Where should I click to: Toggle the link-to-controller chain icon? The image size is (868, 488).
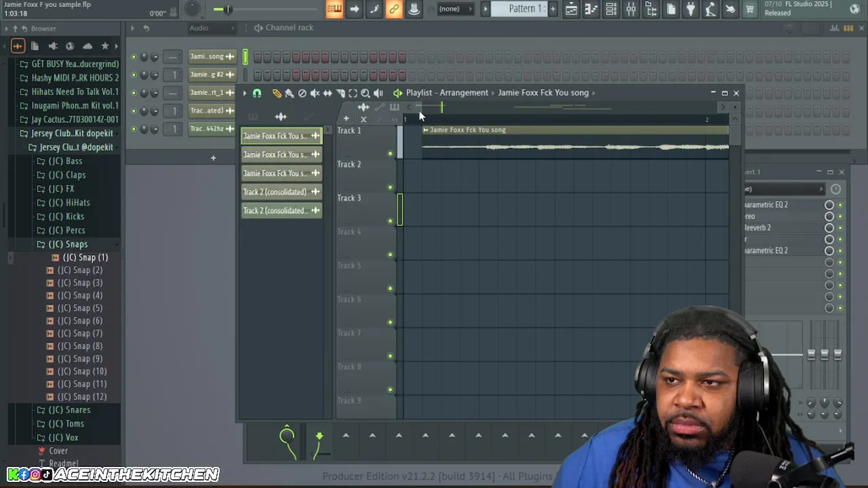click(x=393, y=9)
